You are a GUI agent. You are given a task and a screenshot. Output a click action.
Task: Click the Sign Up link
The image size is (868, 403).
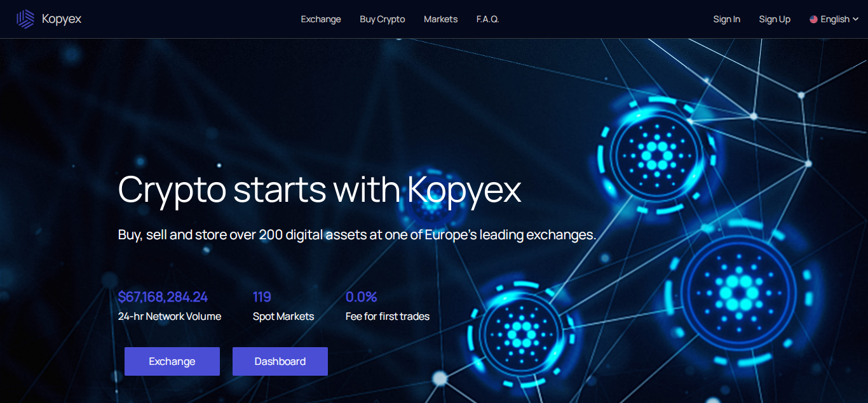coord(775,19)
